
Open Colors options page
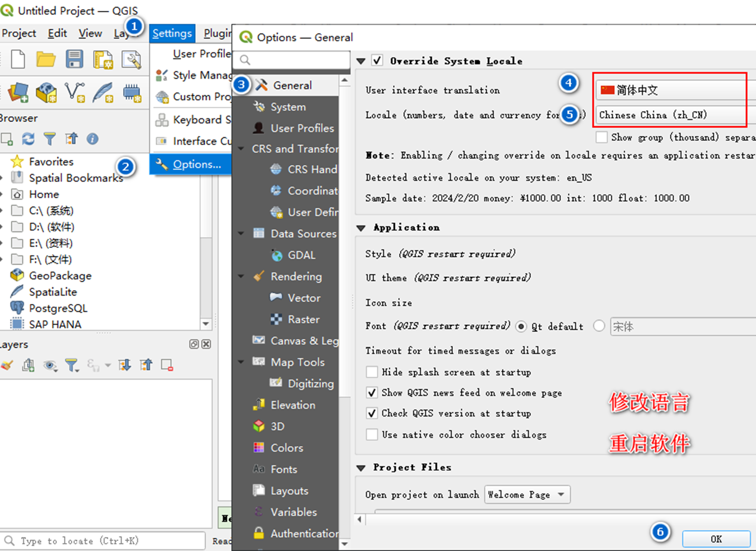tap(286, 448)
